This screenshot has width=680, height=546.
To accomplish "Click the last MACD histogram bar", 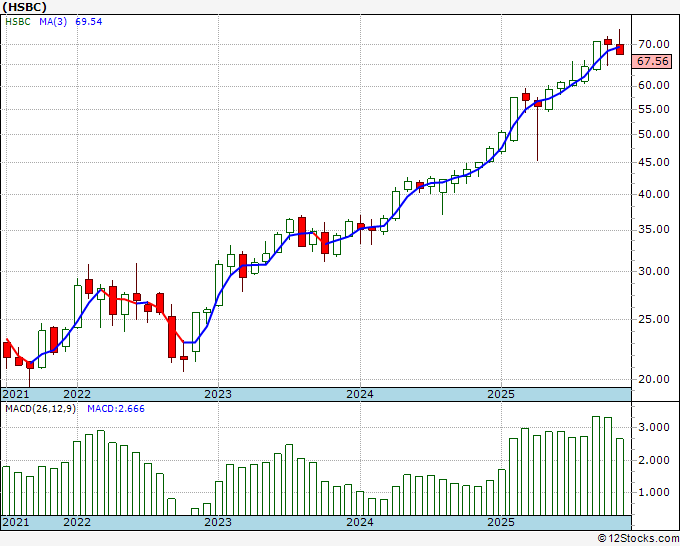I will pos(620,477).
